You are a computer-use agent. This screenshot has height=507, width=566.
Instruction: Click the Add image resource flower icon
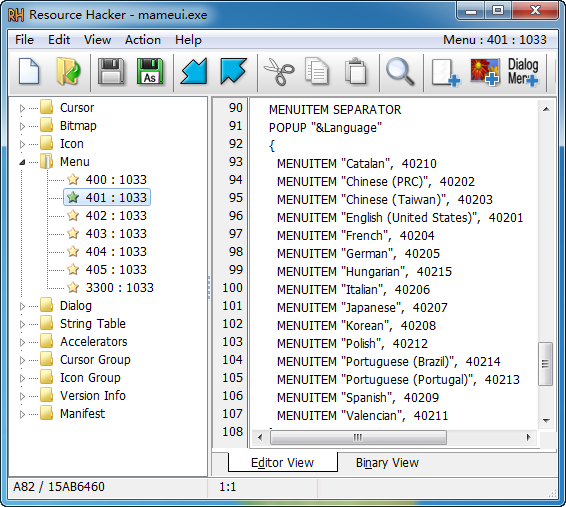(485, 72)
